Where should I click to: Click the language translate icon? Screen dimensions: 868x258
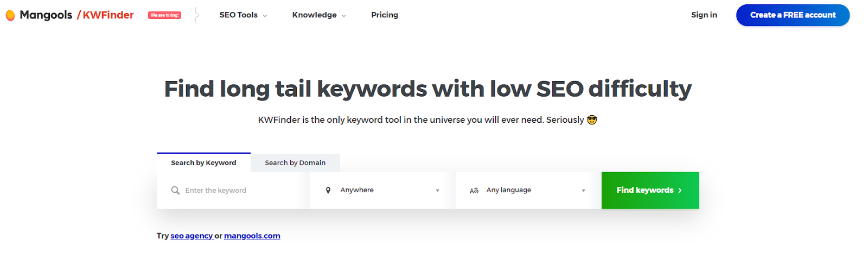[474, 191]
